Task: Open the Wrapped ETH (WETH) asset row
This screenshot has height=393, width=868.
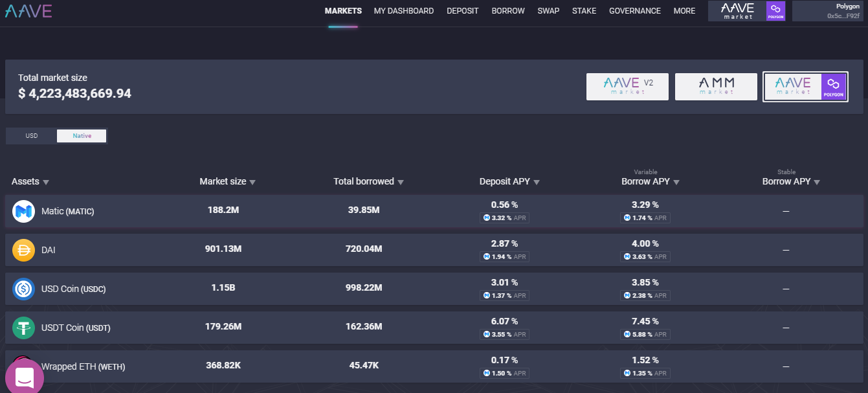Action: (434, 366)
